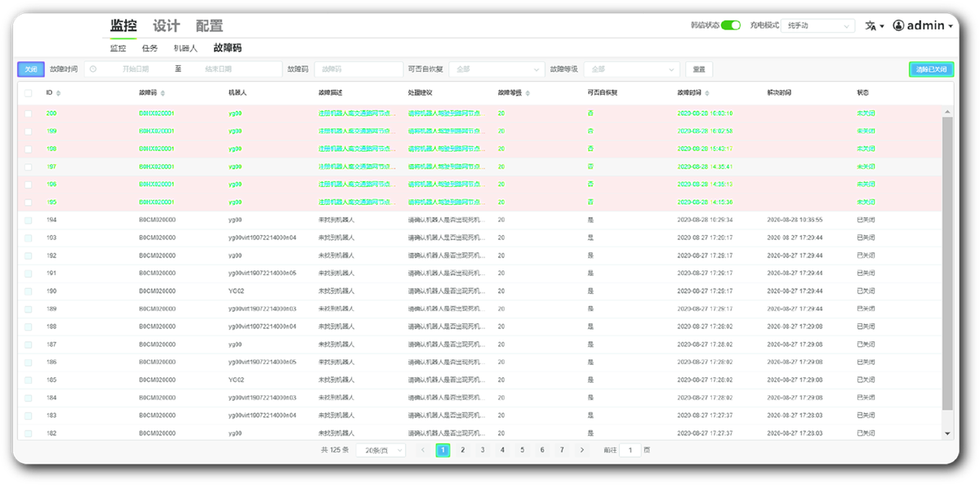Go to page 3
Image resolution: width=980 pixels, height=485 pixels.
[483, 450]
